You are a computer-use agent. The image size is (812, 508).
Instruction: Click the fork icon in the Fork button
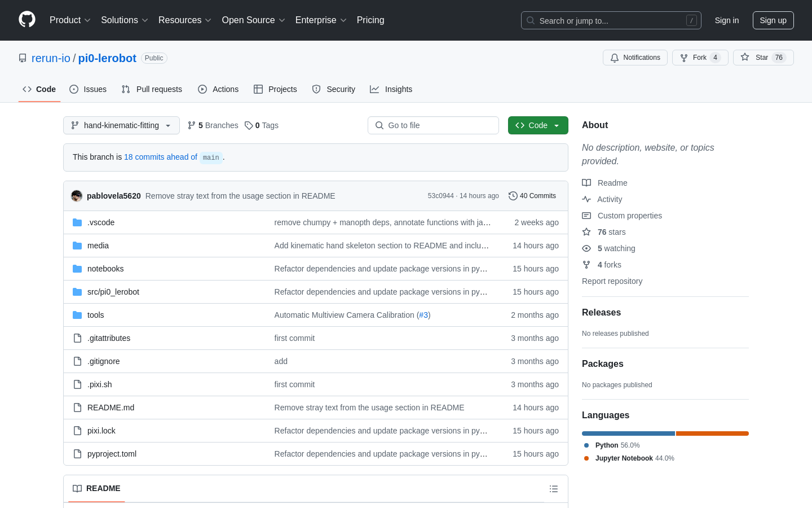[684, 58]
